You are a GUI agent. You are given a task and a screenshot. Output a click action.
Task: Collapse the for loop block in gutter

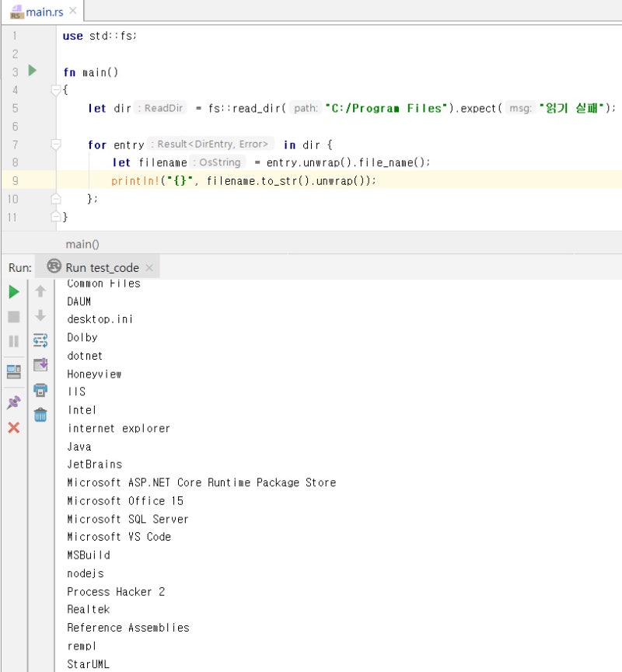tap(56, 144)
